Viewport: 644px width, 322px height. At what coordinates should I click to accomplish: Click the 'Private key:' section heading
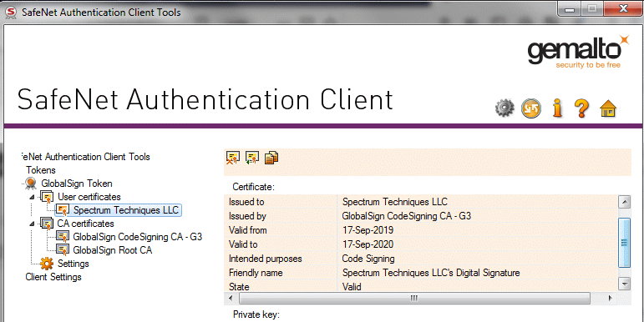tap(256, 314)
